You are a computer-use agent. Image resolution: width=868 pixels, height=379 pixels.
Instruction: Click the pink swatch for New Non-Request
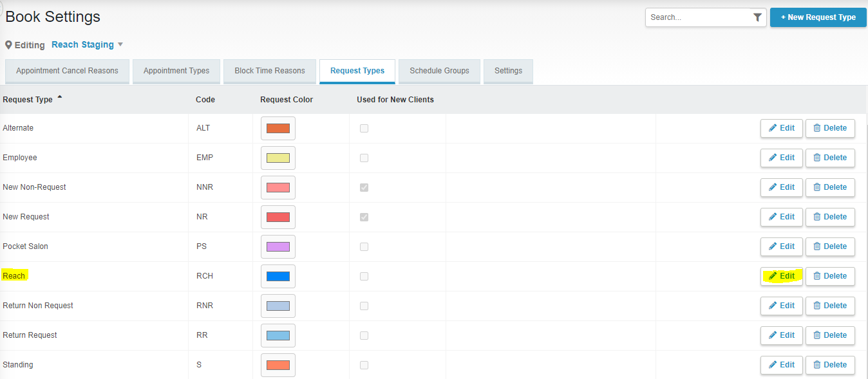point(278,187)
